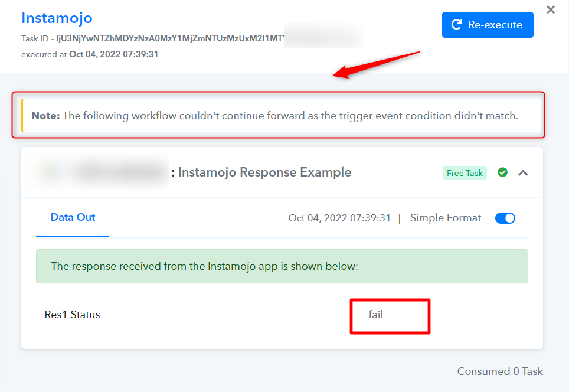Click the 'fail' status value

coord(375,314)
